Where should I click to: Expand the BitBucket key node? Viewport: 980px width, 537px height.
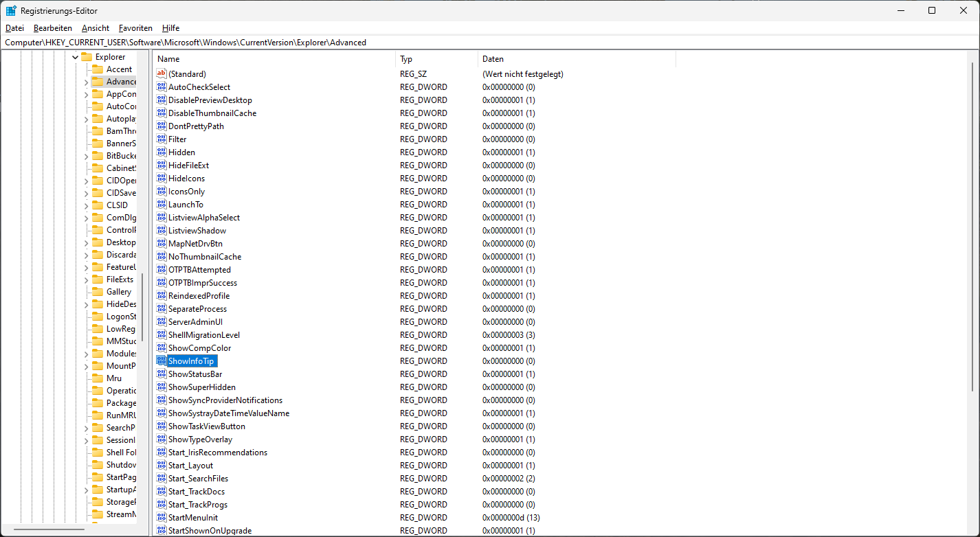click(86, 156)
